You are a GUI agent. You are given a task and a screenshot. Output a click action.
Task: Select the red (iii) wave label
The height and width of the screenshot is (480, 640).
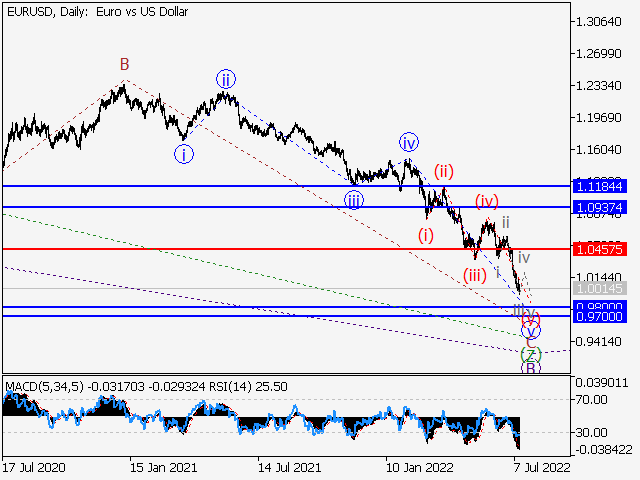[x=475, y=276]
